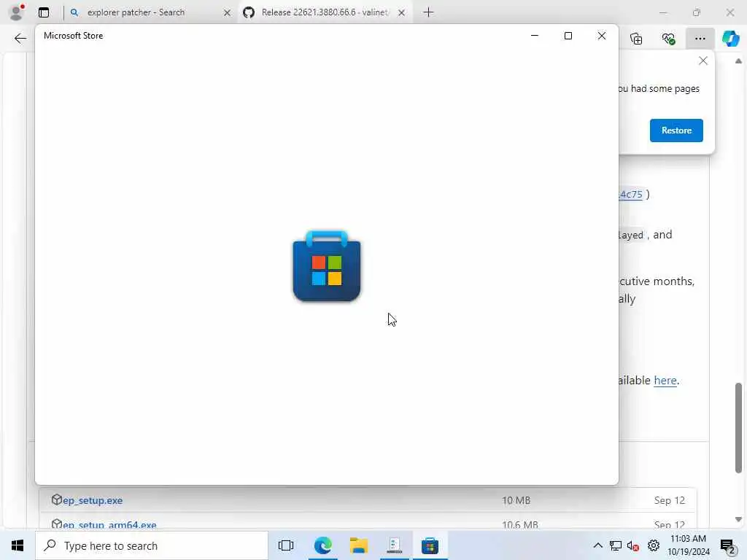Dismiss the restore pages popup
Image resolution: width=747 pixels, height=560 pixels.
(703, 61)
